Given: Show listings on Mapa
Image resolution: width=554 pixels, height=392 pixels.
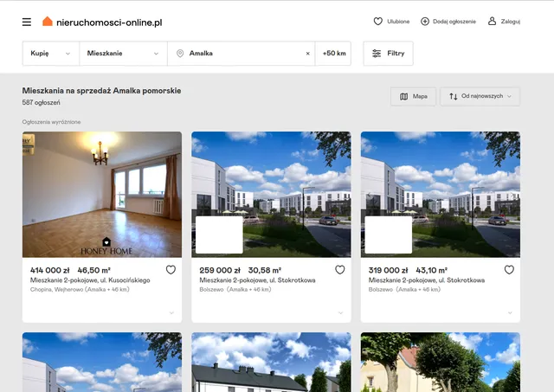Looking at the screenshot, I should point(413,96).
